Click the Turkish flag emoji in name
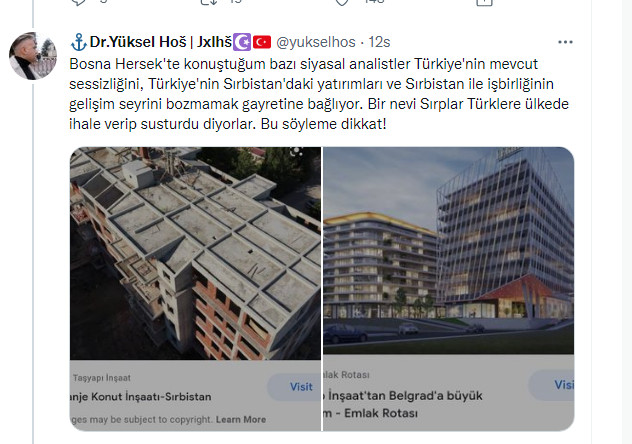This screenshot has height=444, width=632. coord(262,42)
